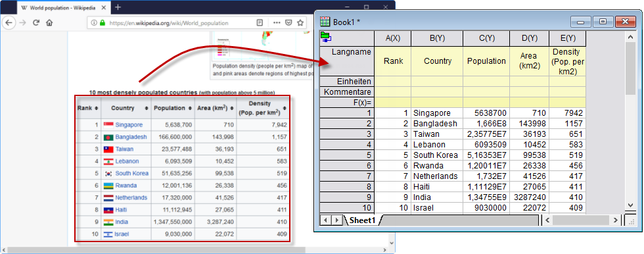The height and width of the screenshot is (254, 644).
Task: Reload the Wikipedia page
Action: pos(36,22)
